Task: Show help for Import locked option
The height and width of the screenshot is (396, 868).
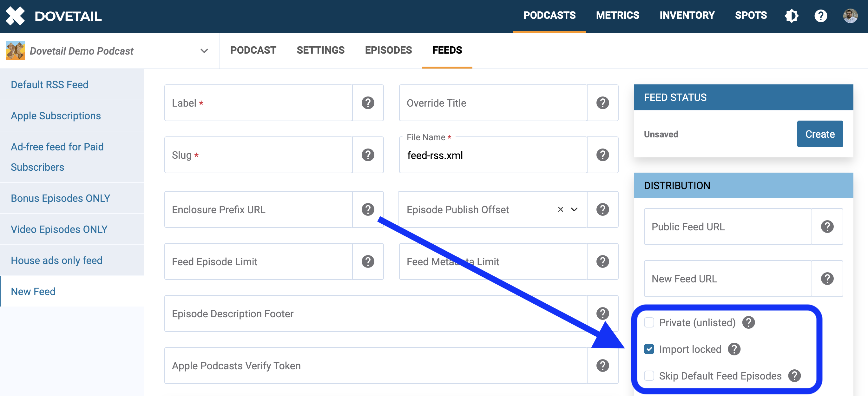Action: click(734, 349)
